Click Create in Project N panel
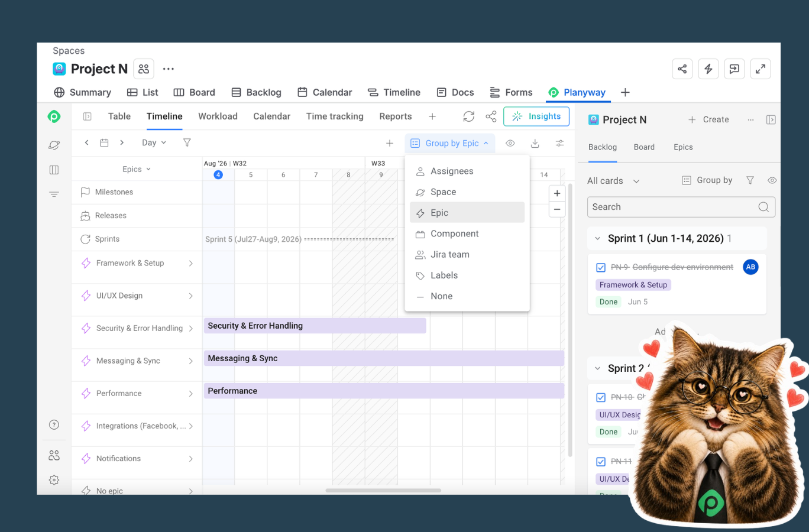The height and width of the screenshot is (532, 809). pos(708,119)
